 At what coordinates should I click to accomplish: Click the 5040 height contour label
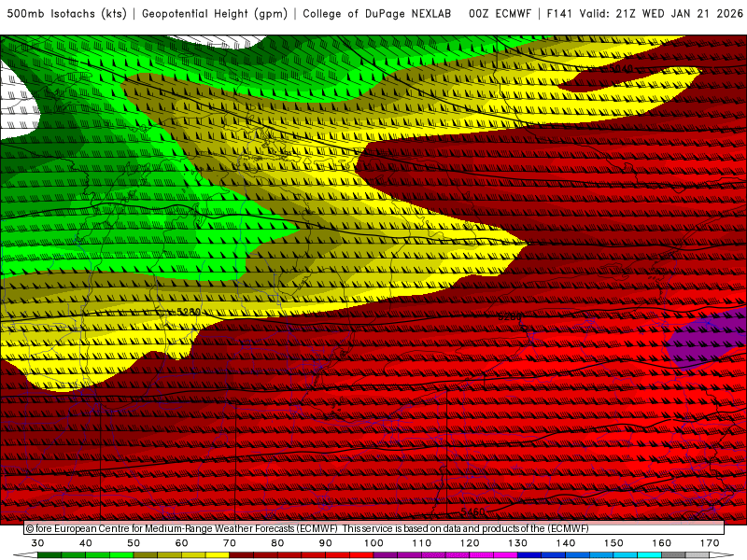[622, 68]
